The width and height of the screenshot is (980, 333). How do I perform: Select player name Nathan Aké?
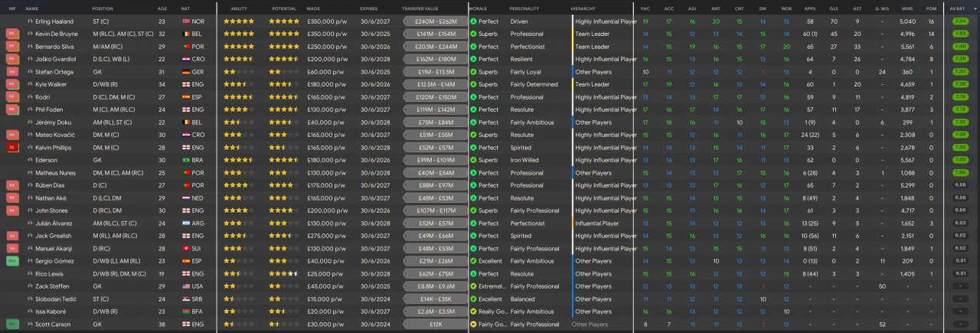[51, 198]
